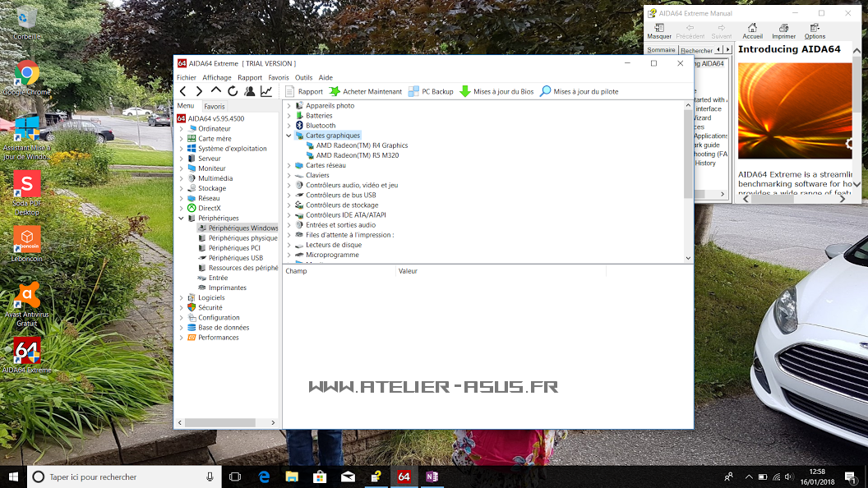Viewport: 868px width, 488px height.
Task: Select DirectX in the sidebar tree
Action: (210, 208)
